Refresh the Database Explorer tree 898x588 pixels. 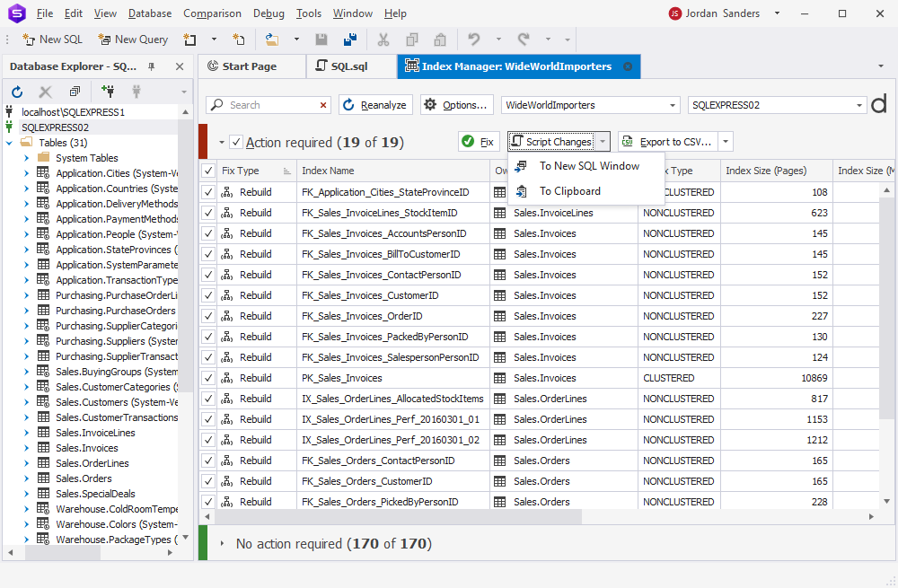[17, 92]
